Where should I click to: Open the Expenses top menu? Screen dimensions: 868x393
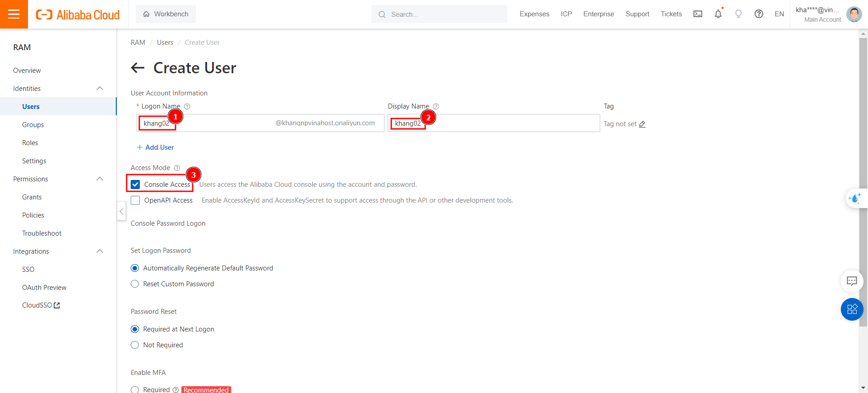534,14
